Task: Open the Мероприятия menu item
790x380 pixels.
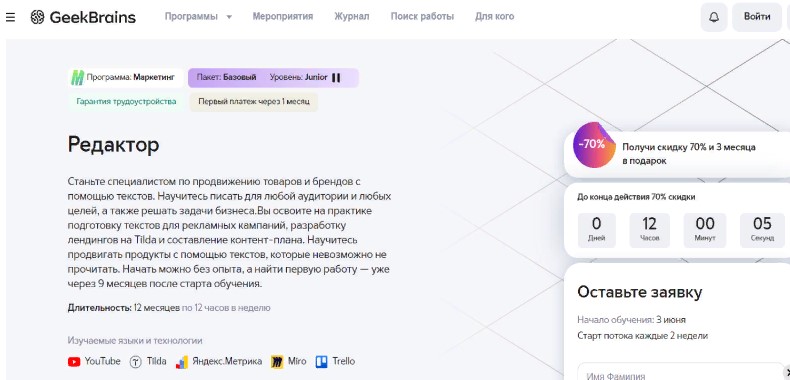Action: click(x=283, y=17)
